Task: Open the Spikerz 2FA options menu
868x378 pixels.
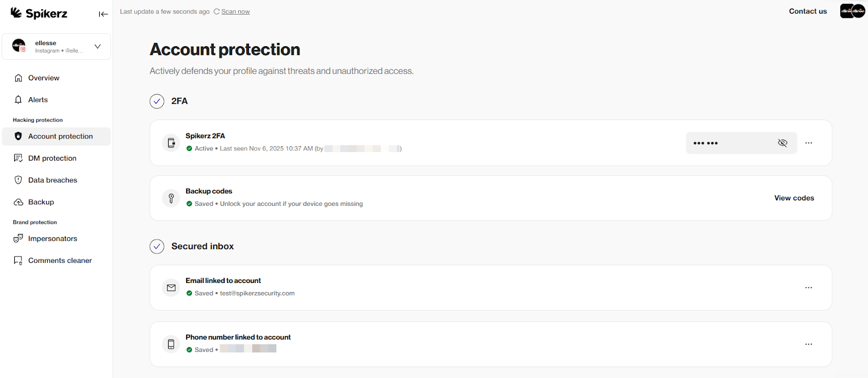Action: (809, 143)
